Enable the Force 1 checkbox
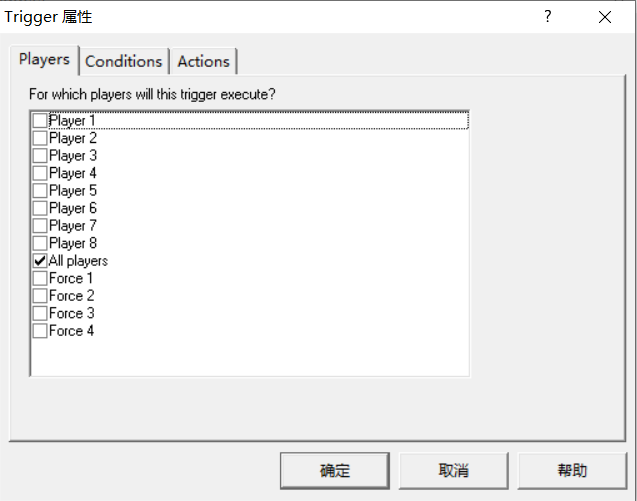637x501 pixels. click(40, 278)
